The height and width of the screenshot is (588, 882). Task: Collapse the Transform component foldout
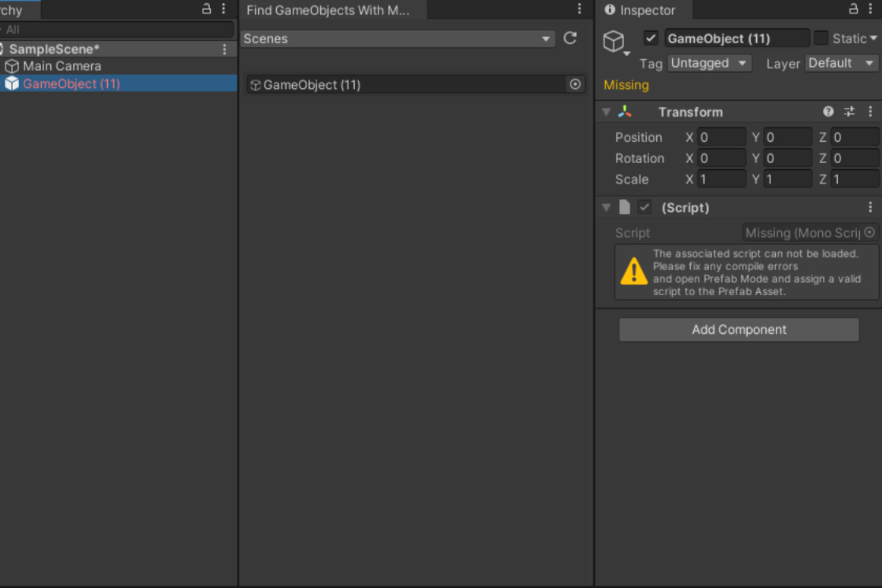[x=607, y=112]
